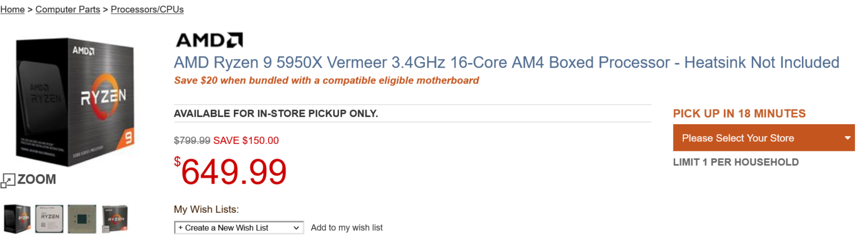Select the thumbnail of box with chip
This screenshot has width=868, height=245.
coord(115,219)
